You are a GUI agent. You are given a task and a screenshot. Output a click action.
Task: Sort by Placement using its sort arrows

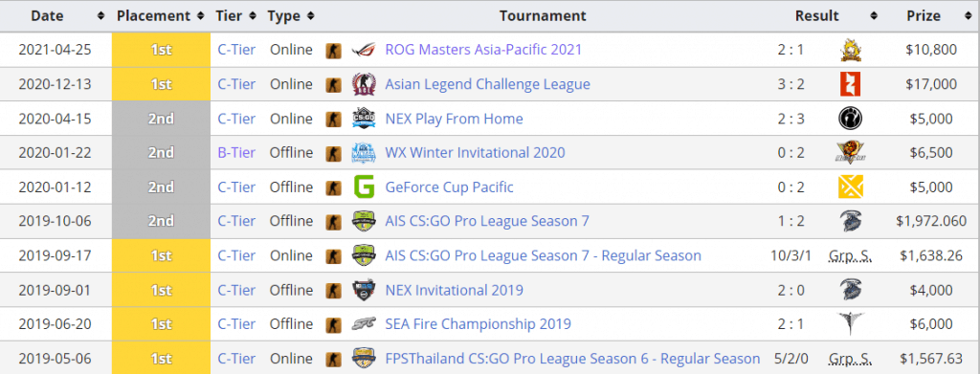200,16
